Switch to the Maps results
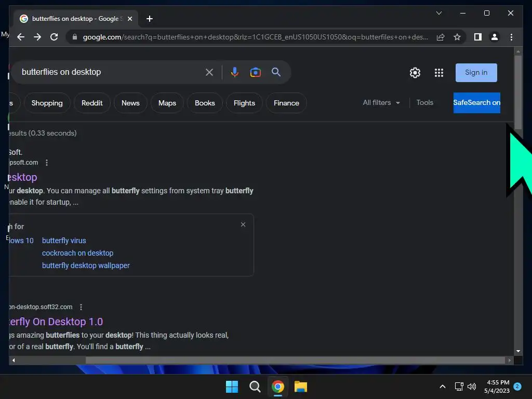532x399 pixels. (x=167, y=103)
